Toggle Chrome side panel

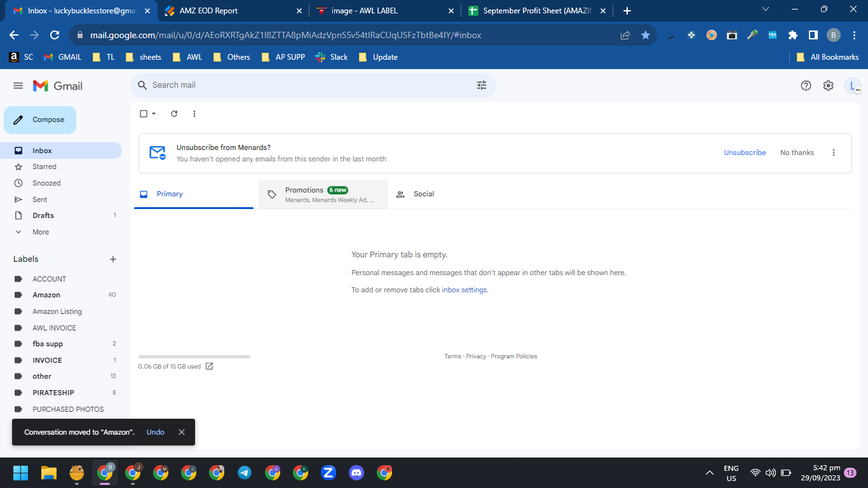pyautogui.click(x=813, y=35)
